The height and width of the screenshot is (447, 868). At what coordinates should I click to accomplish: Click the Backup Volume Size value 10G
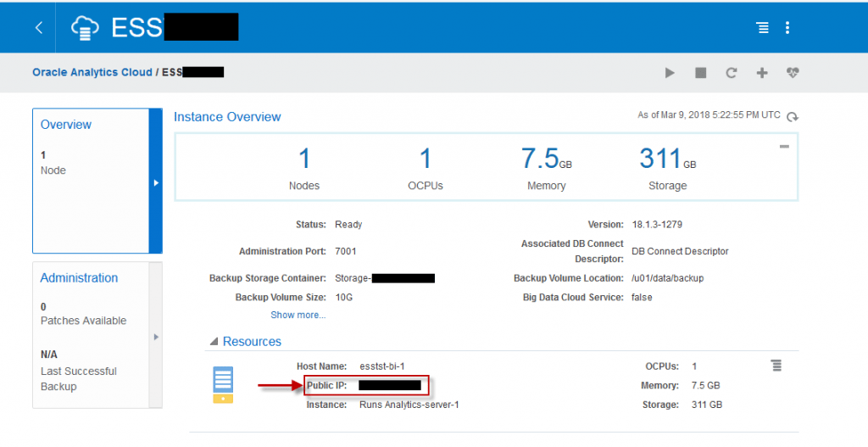click(344, 298)
